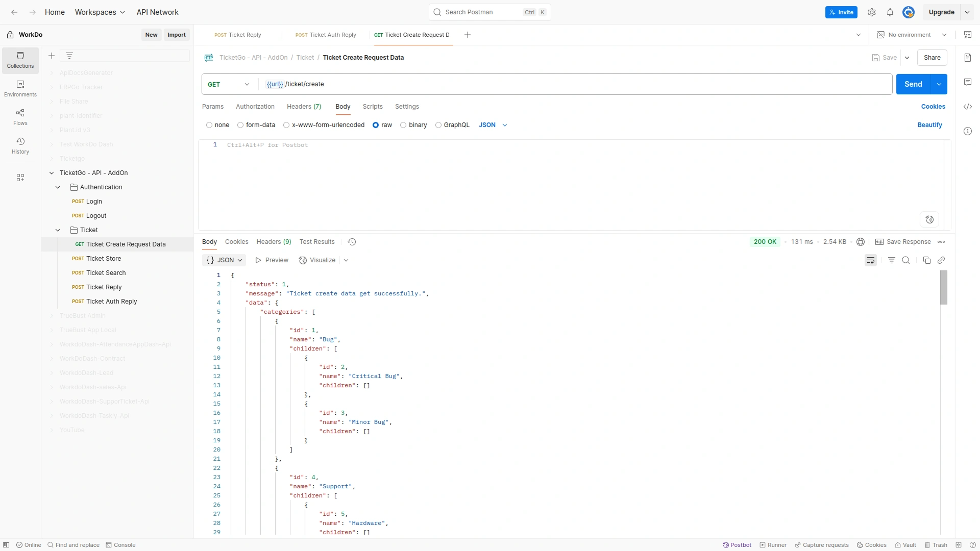The image size is (980, 551).
Task: Switch to the Authorization tab
Action: coord(255,107)
